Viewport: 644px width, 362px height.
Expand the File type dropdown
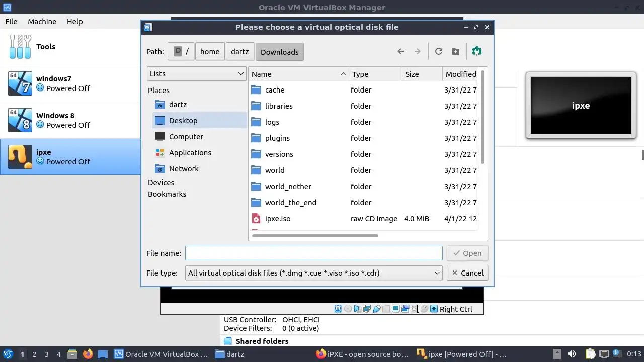coord(314,273)
